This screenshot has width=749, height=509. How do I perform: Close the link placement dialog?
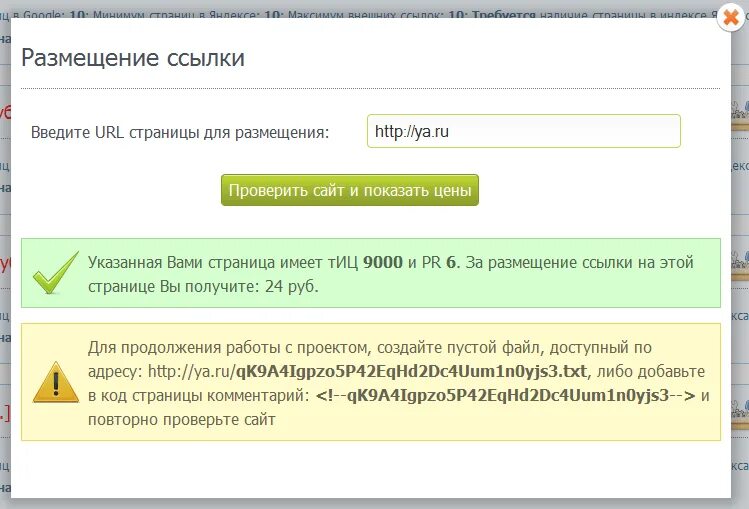click(731, 18)
